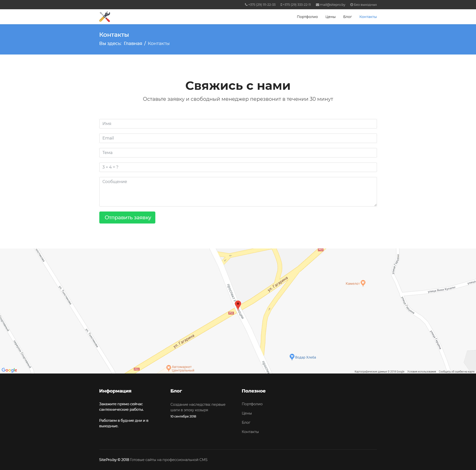
Task: Go to Блог in the top navigation
Action: click(x=347, y=17)
